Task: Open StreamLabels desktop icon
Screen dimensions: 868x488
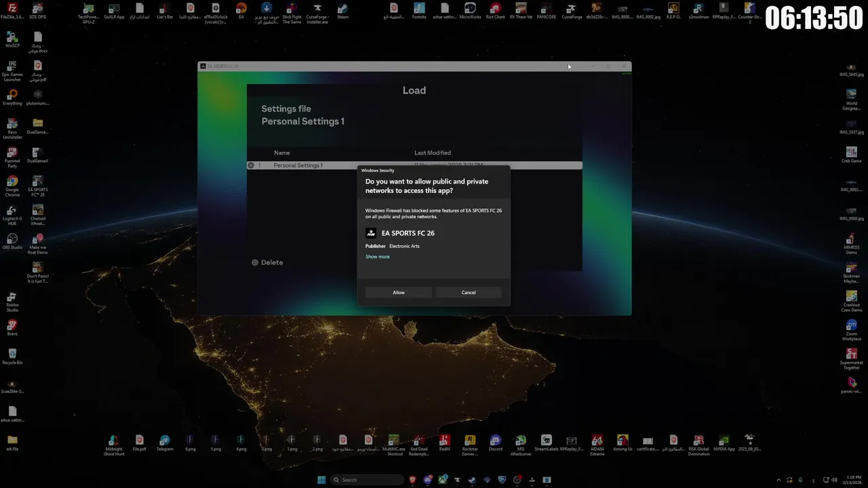Action: pyautogui.click(x=547, y=443)
